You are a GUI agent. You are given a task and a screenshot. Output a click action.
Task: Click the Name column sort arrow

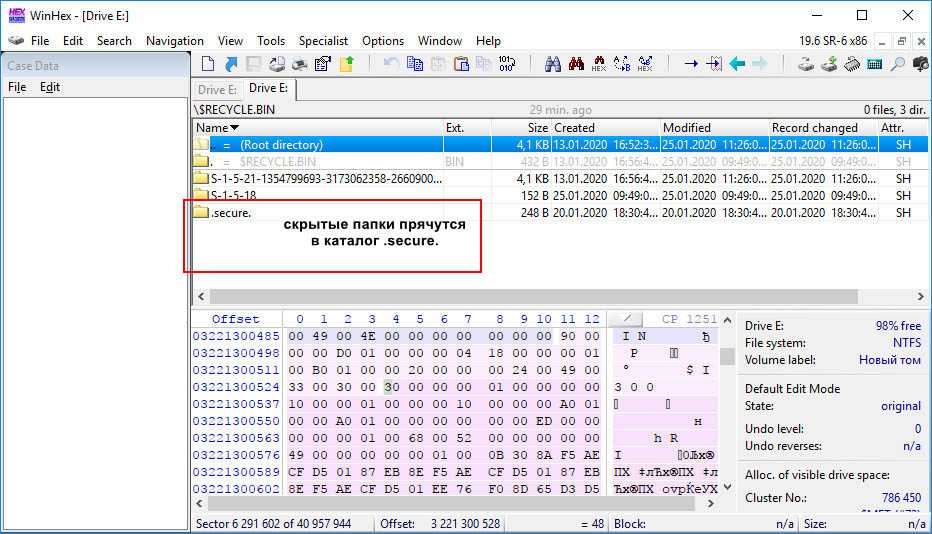pos(235,128)
